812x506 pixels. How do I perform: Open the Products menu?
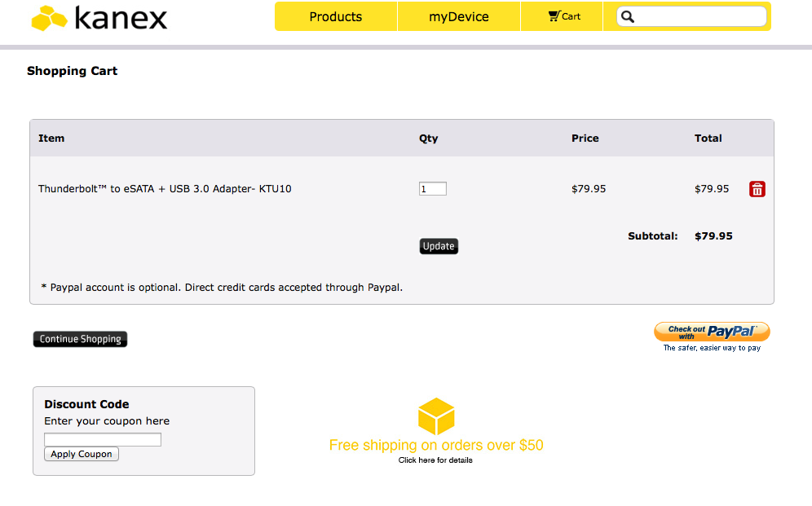point(335,16)
